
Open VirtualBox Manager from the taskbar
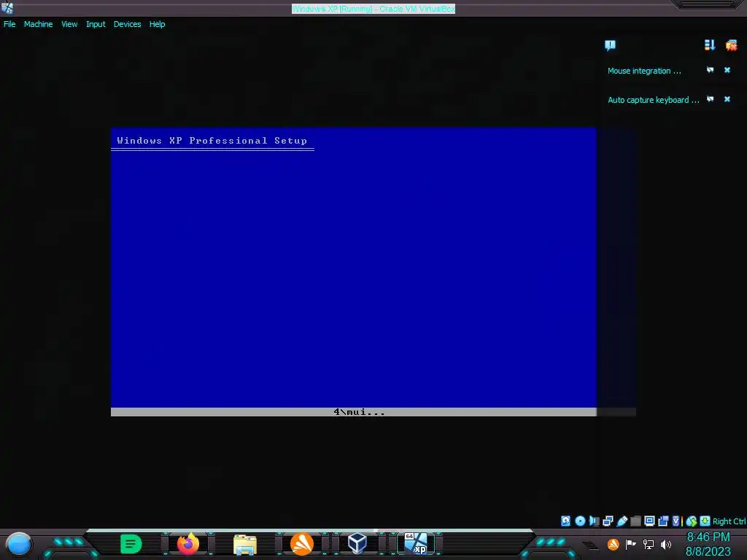pyautogui.click(x=357, y=543)
